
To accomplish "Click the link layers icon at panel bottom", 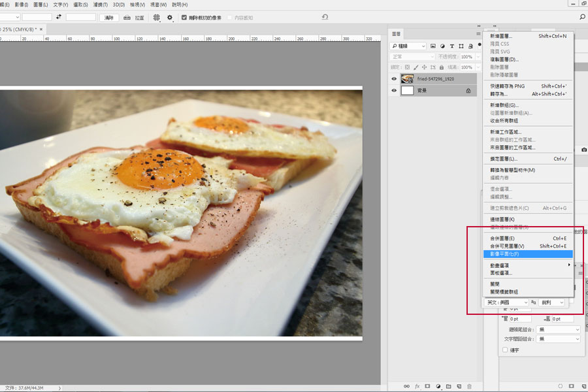I will pyautogui.click(x=406, y=386).
